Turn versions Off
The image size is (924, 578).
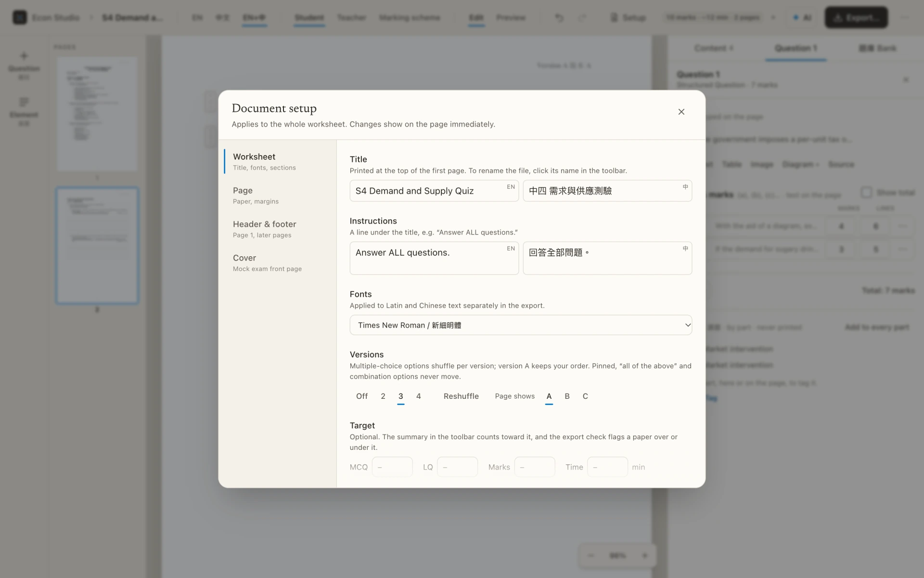(362, 396)
